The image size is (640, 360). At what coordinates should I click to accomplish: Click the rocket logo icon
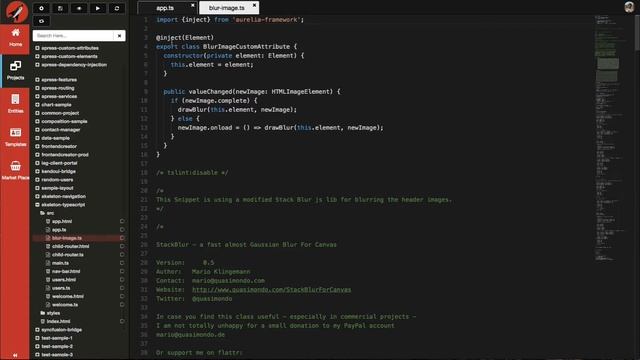[16, 11]
